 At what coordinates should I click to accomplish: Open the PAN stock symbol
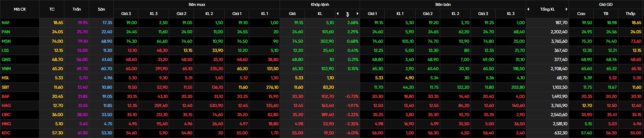click(5, 32)
